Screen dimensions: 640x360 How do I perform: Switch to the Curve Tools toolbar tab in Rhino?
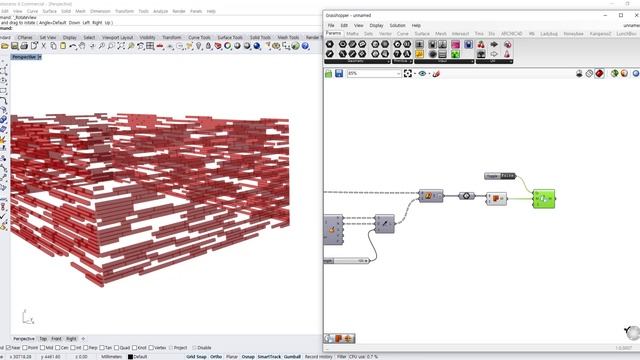pyautogui.click(x=199, y=37)
